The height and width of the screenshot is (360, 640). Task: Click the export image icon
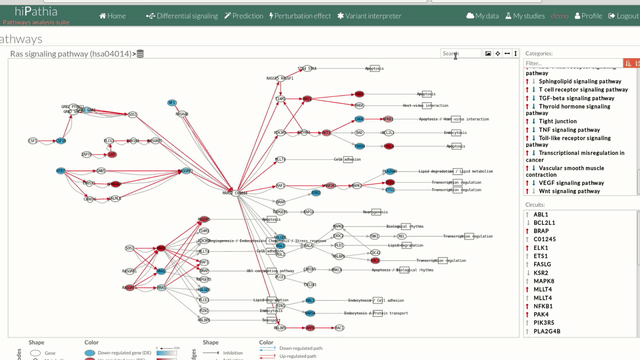pos(488,53)
